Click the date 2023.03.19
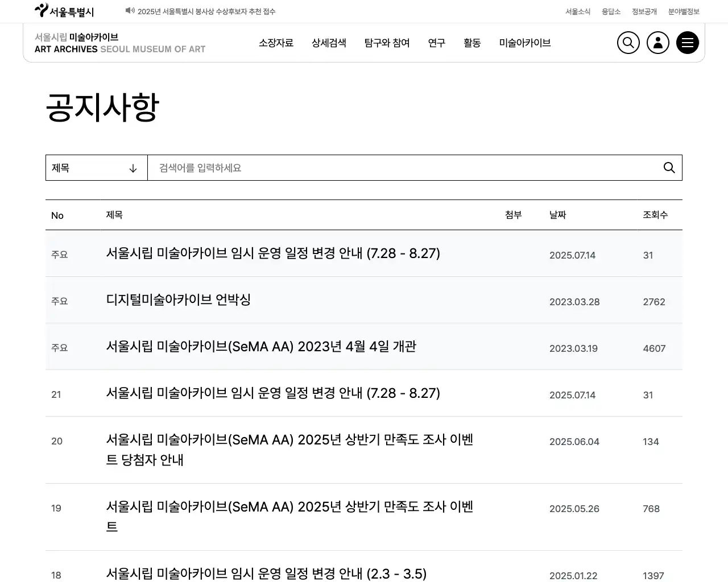The width and height of the screenshot is (728, 582). (x=573, y=348)
